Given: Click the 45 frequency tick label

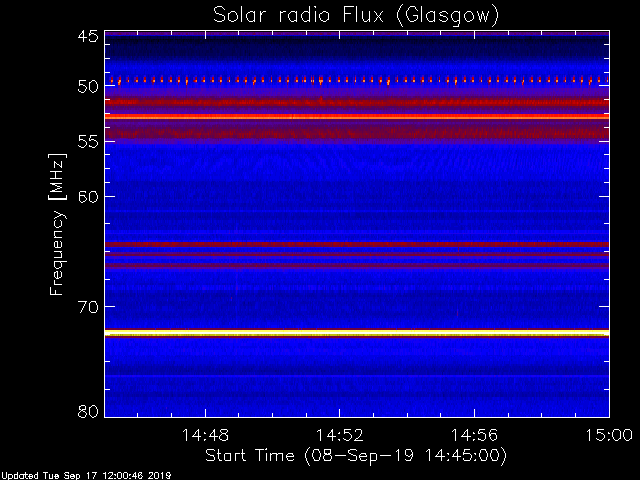Looking at the screenshot, I should click(88, 36).
